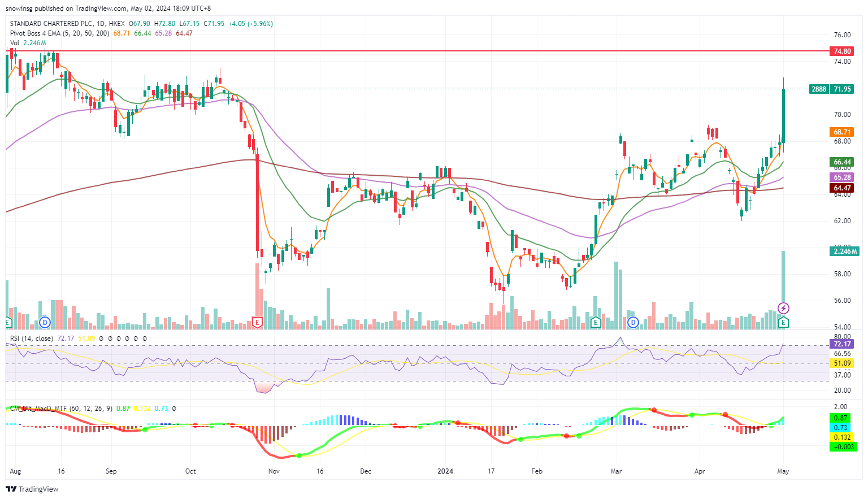Click the green 71.95 last price label
Screen dimensions: 868x499
coord(842,89)
